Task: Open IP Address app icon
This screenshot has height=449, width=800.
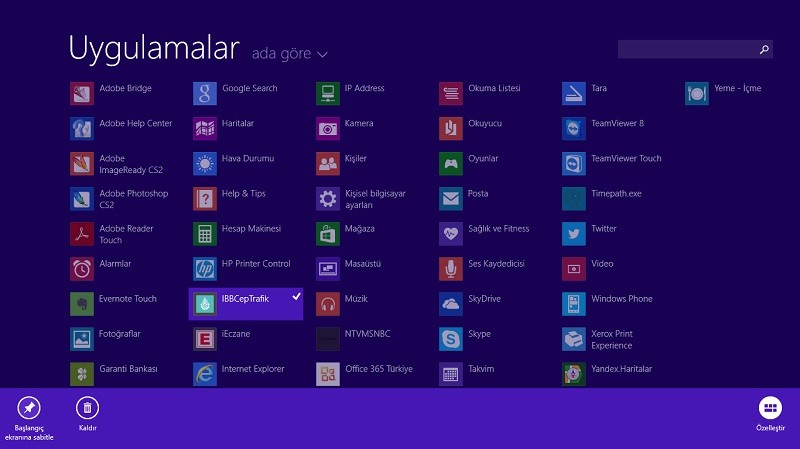Action: coord(328,93)
